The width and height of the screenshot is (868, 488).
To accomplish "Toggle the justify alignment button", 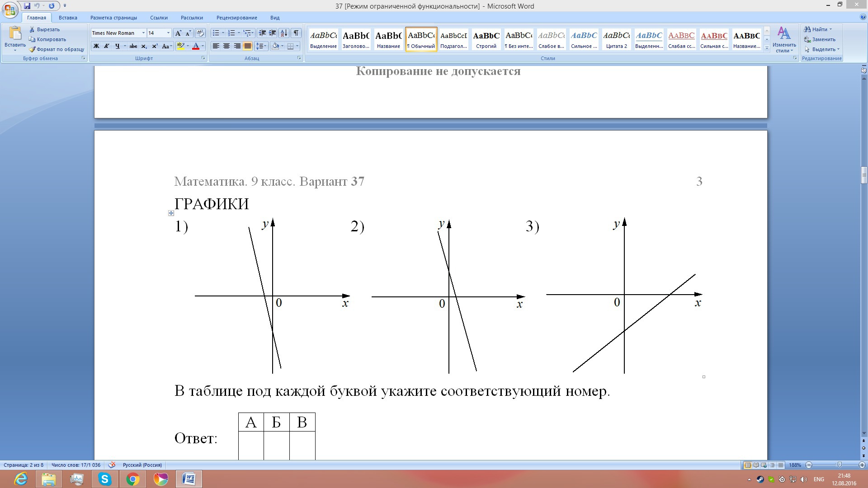I will click(x=247, y=46).
